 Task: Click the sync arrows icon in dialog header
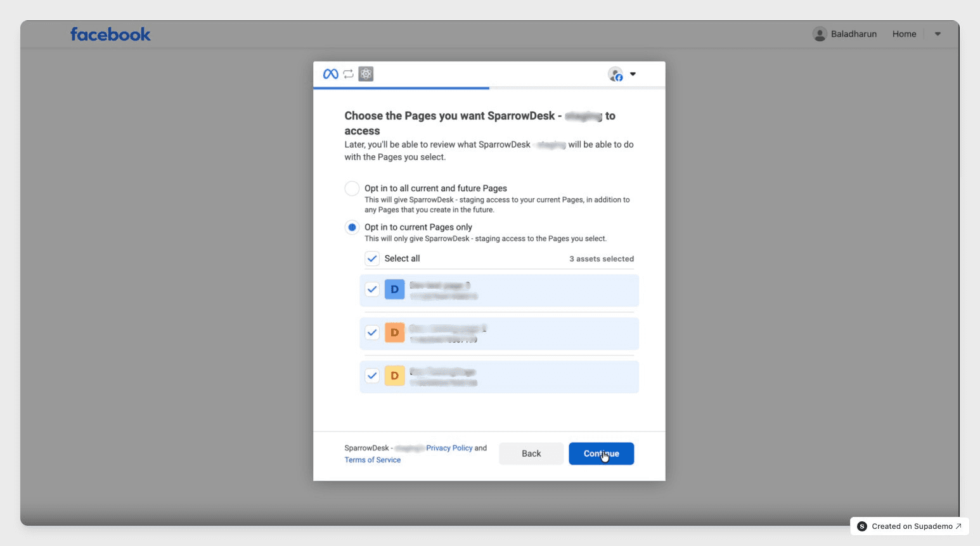coord(349,74)
